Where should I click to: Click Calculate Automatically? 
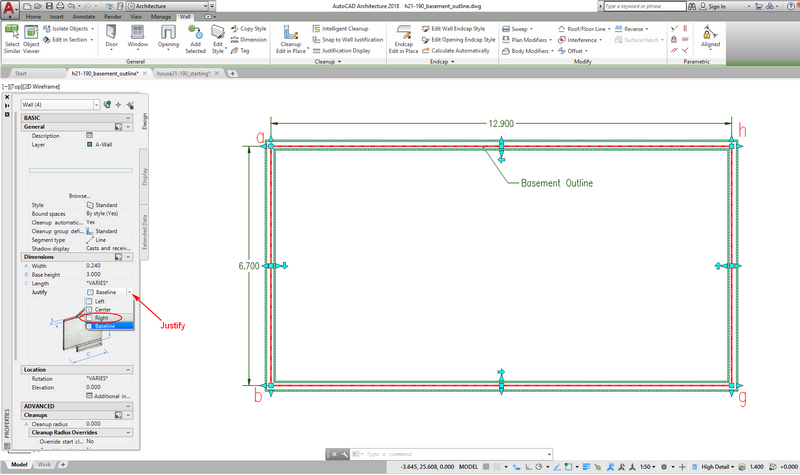456,51
